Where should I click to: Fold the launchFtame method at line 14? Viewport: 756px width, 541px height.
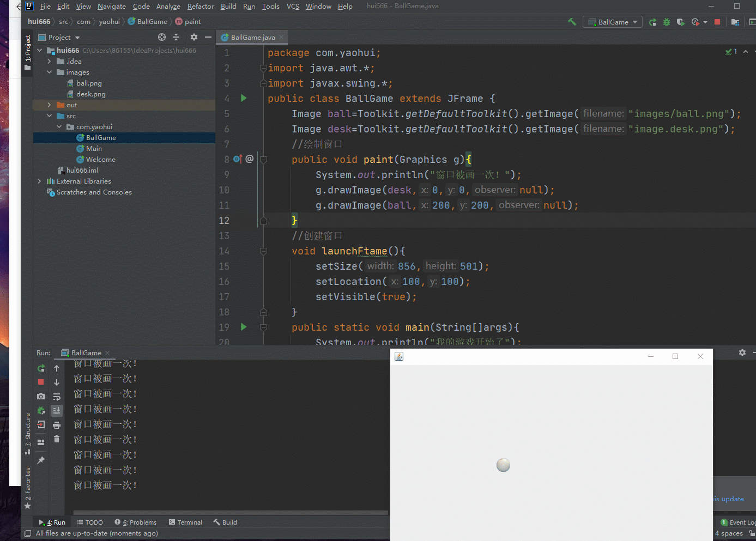(x=263, y=251)
